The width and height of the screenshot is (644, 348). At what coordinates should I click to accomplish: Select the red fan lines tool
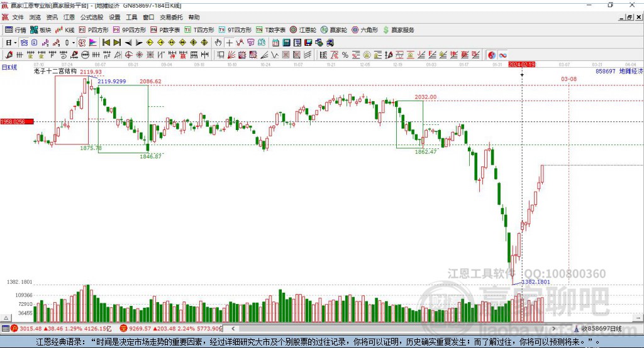[231, 55]
